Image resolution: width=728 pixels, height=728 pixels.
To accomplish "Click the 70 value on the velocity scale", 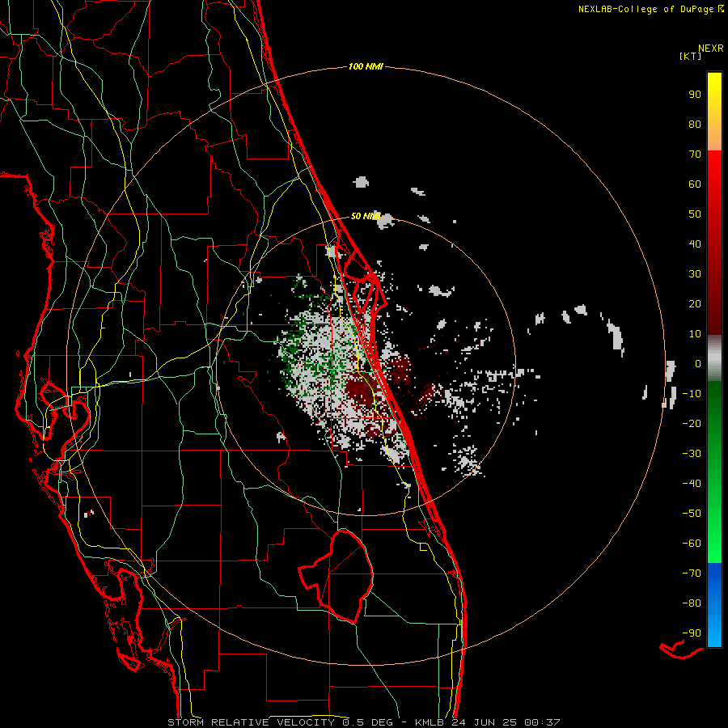I will pos(695,154).
